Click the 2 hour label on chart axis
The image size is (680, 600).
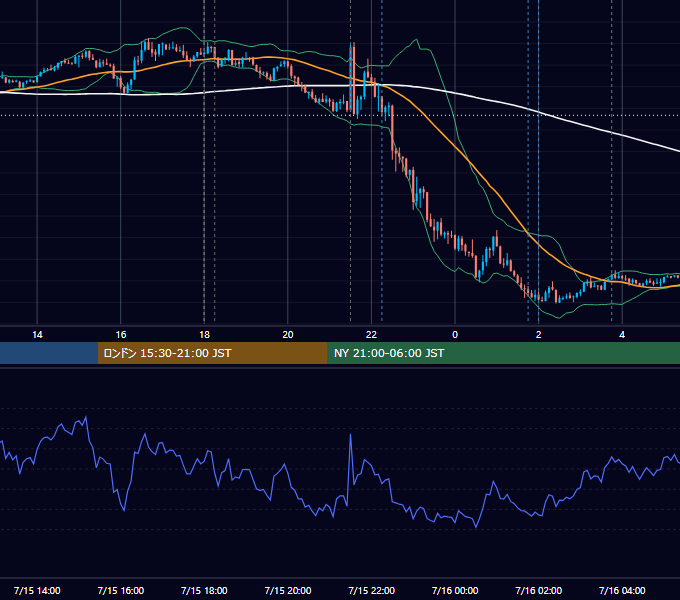point(539,335)
